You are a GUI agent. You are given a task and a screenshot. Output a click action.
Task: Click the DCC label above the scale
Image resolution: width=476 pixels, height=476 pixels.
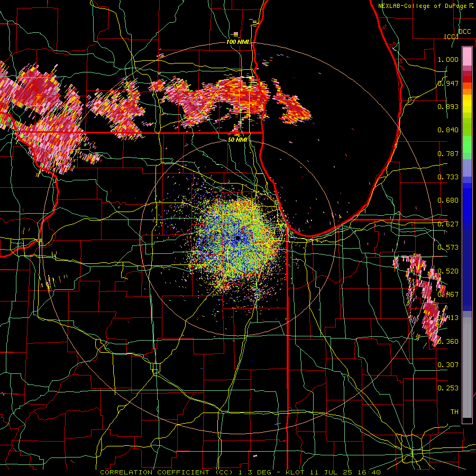pos(464,32)
